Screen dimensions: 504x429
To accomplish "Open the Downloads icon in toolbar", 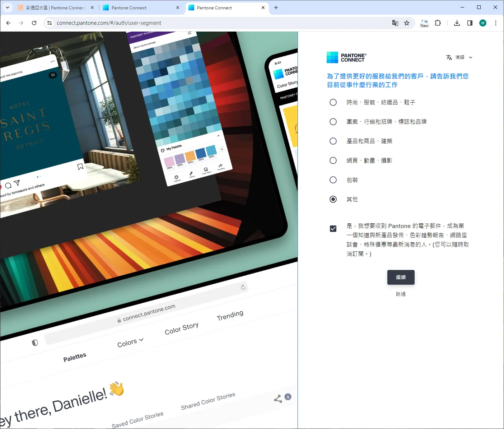I will (457, 23).
